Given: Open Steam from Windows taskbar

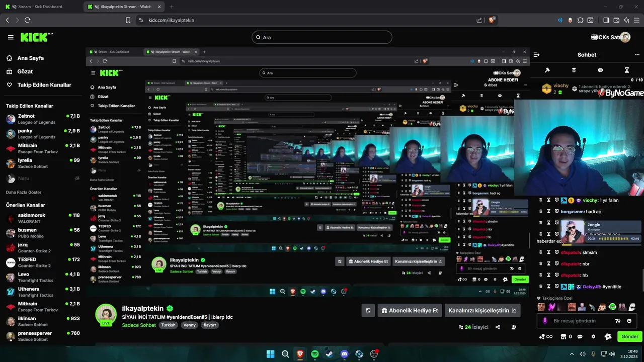Looking at the screenshot, I should 330,354.
